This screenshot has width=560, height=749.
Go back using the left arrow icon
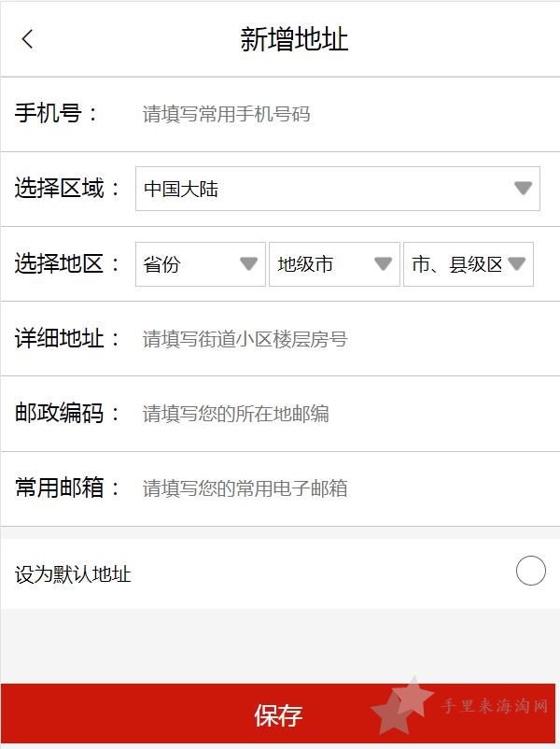[28, 38]
